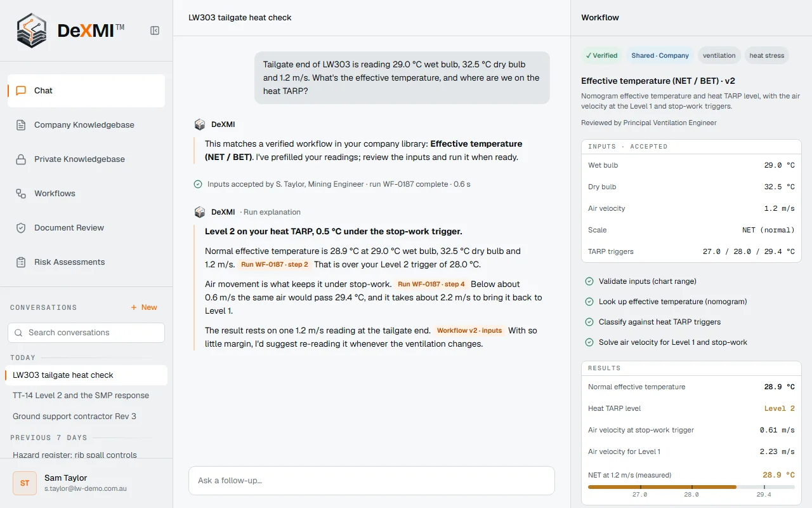
Task: Collapse the sidebar with the panel icon
Action: (155, 30)
